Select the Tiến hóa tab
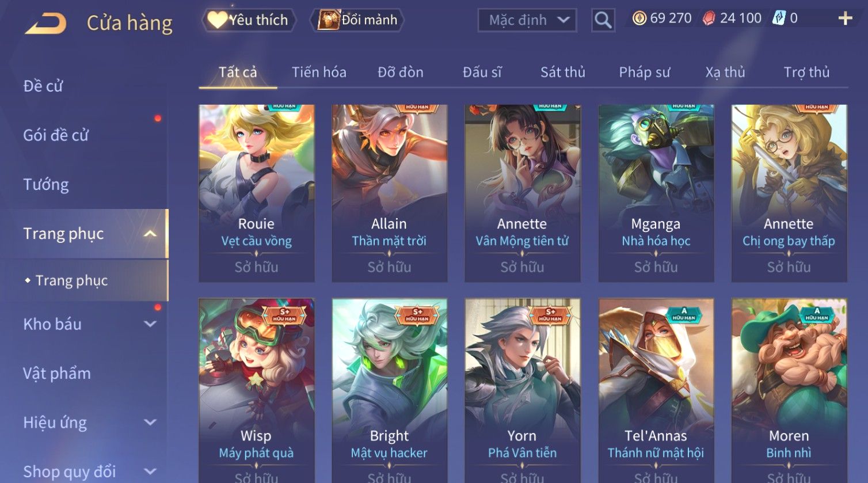The image size is (868, 483). pos(319,73)
